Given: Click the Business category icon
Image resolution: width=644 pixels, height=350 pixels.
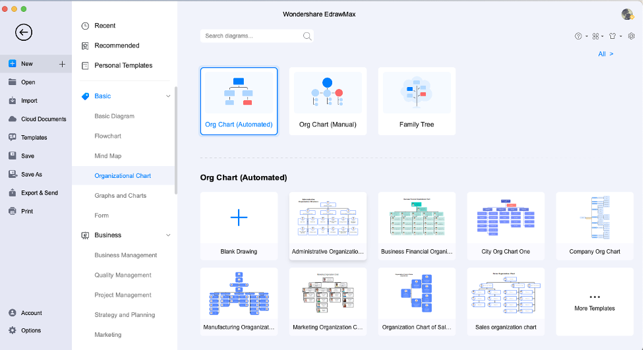Looking at the screenshot, I should tap(85, 235).
